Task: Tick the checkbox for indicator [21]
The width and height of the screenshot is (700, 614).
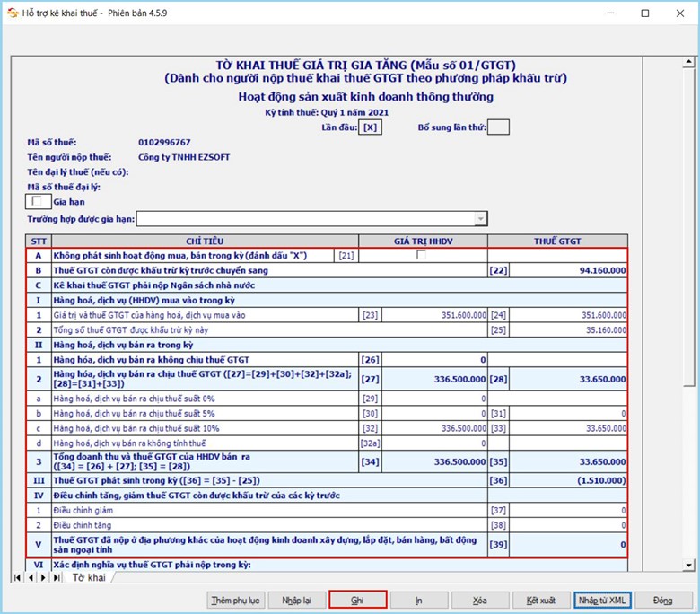Action: click(422, 255)
